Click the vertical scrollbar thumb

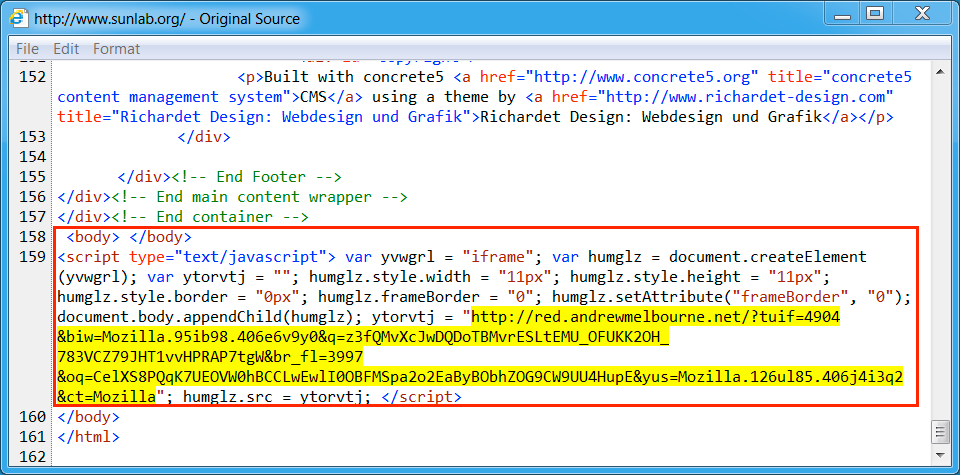940,432
